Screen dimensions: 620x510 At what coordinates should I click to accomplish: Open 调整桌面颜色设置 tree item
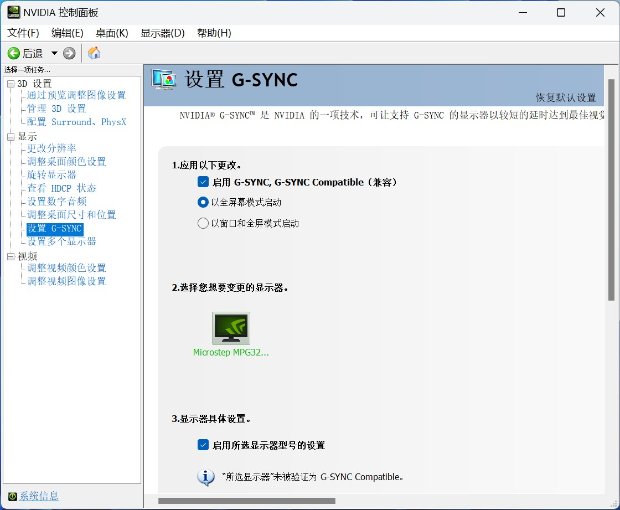[66, 162]
